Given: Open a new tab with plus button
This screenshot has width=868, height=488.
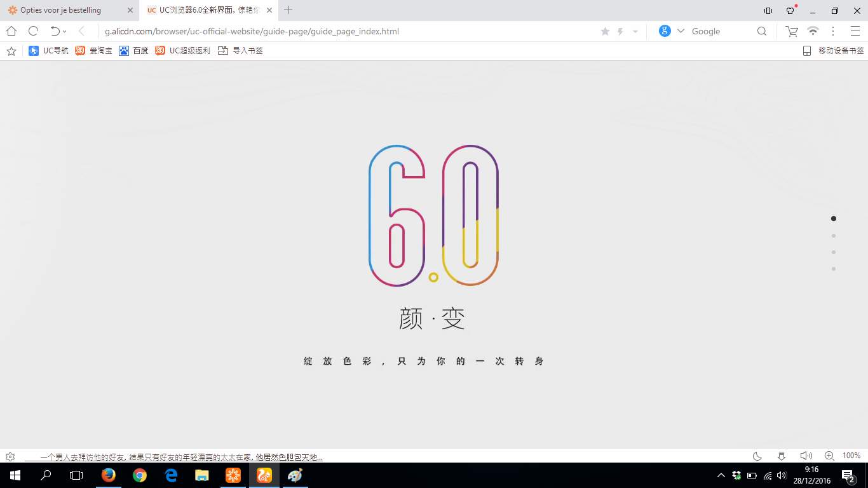Looking at the screenshot, I should pos(288,10).
